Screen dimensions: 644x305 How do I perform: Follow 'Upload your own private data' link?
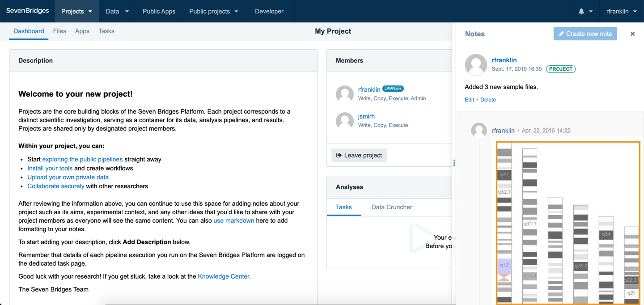(x=68, y=177)
